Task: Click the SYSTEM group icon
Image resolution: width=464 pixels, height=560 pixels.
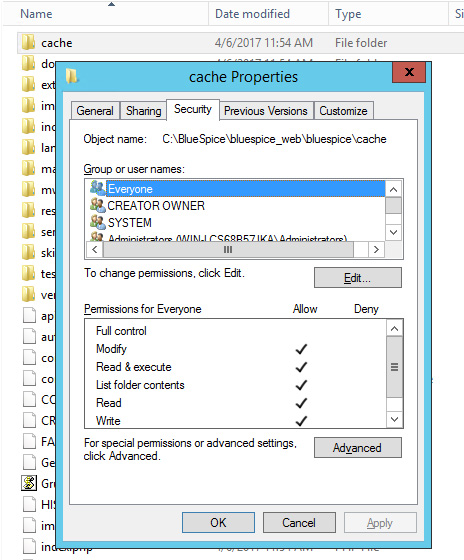Action: pos(97,222)
